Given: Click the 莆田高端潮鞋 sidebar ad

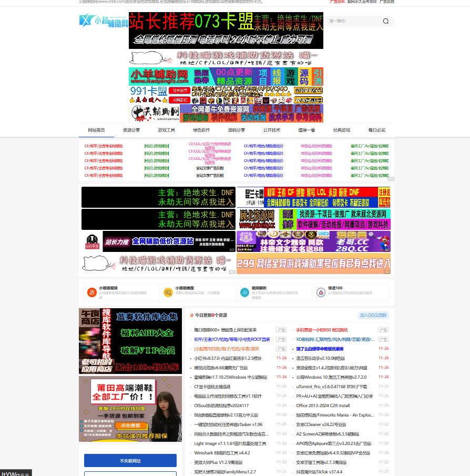Looking at the screenshot, I should (130, 409).
